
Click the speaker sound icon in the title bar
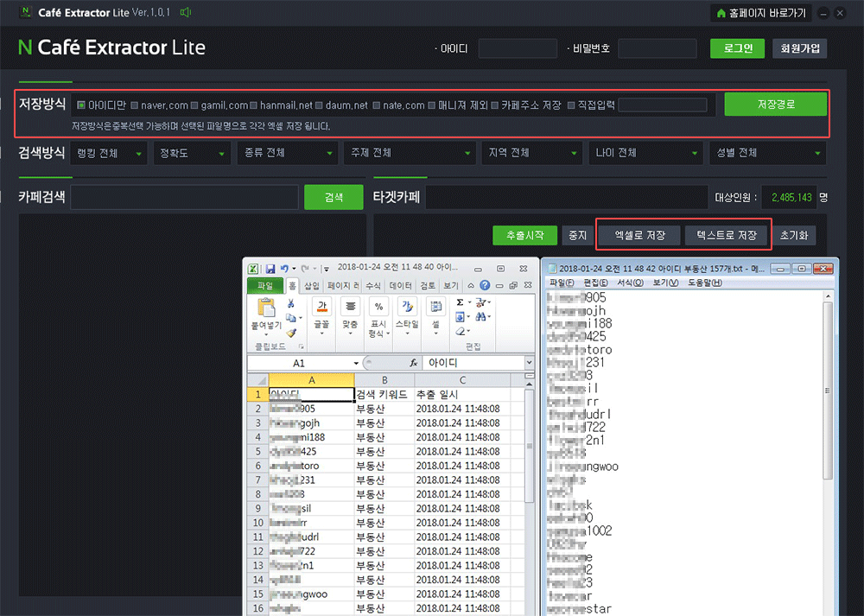point(186,12)
